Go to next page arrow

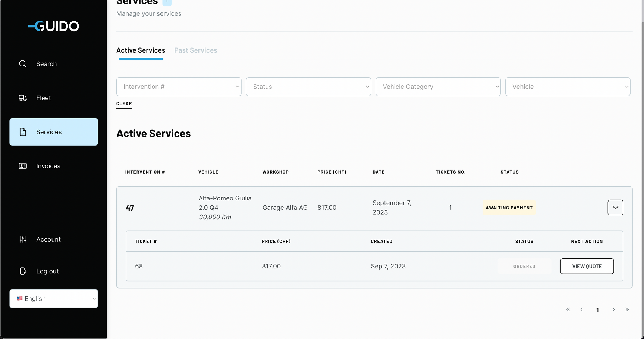[613, 310]
